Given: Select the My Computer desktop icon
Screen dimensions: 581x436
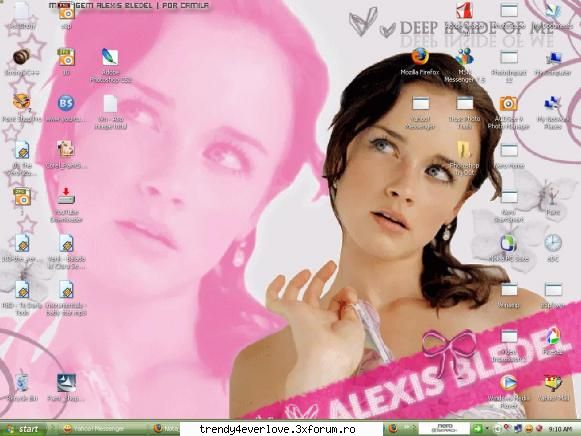Looking at the screenshot, I should [553, 58].
